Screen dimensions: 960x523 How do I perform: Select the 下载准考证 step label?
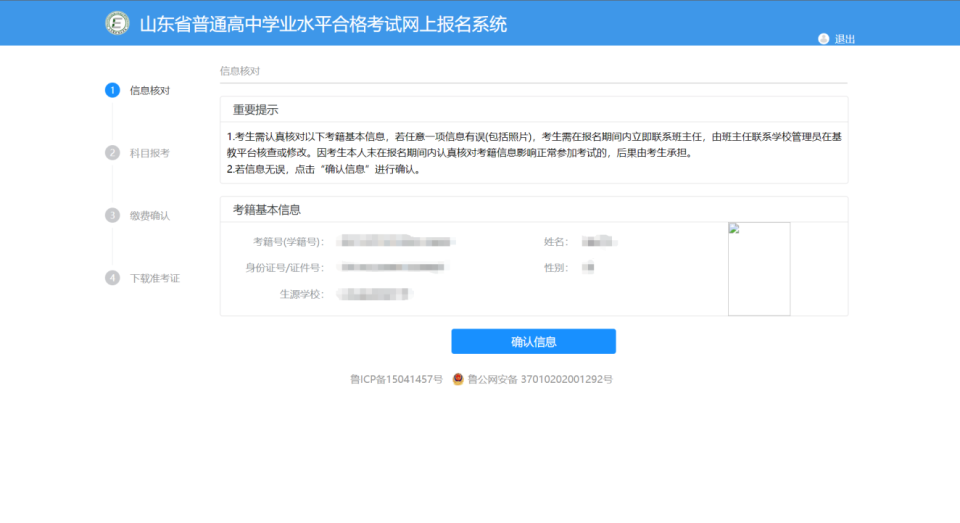(154, 279)
